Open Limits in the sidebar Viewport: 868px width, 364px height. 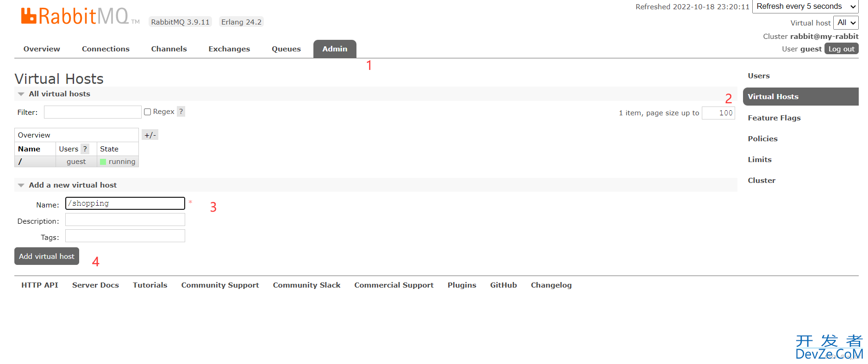point(760,160)
